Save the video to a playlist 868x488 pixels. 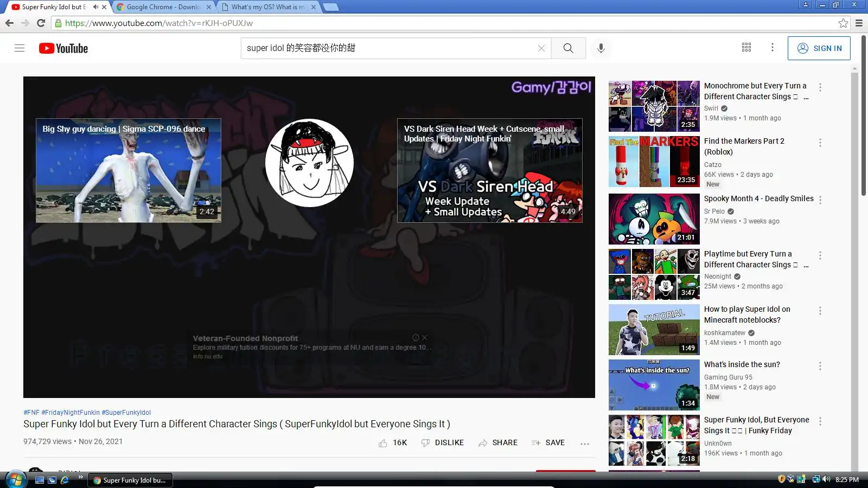tap(548, 443)
